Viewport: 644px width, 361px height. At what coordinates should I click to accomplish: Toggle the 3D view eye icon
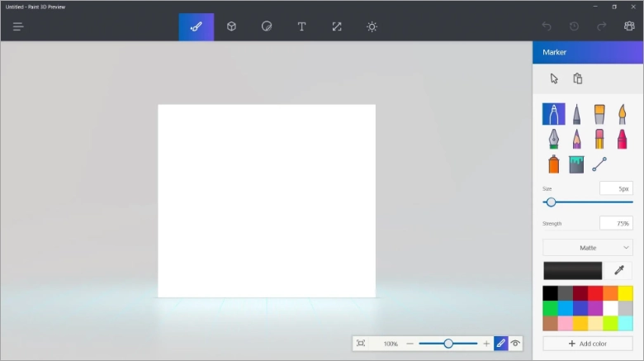coord(515,344)
